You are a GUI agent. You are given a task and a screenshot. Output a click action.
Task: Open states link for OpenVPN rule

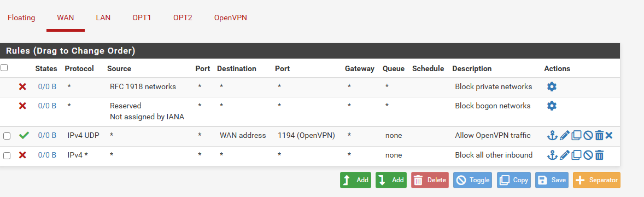pos(47,135)
